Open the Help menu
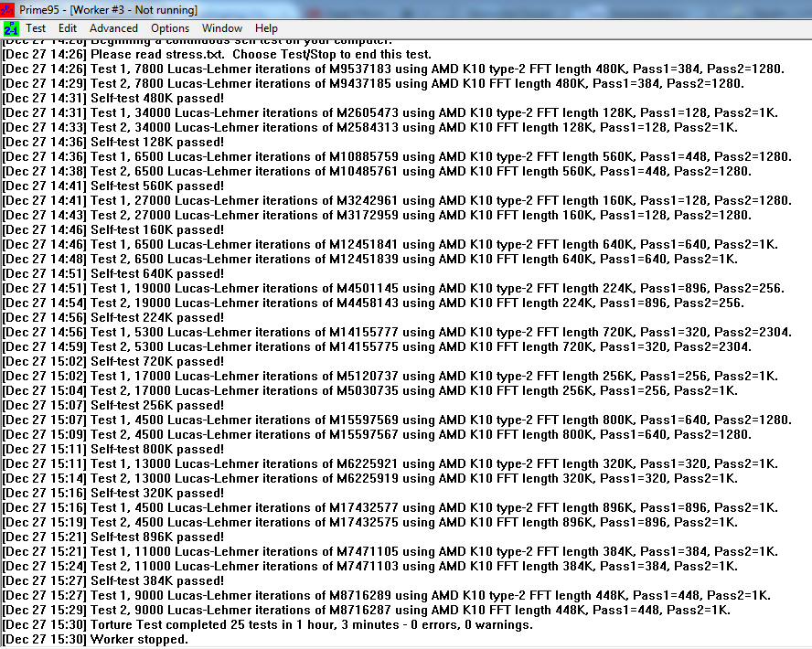812x649 pixels. [x=266, y=28]
